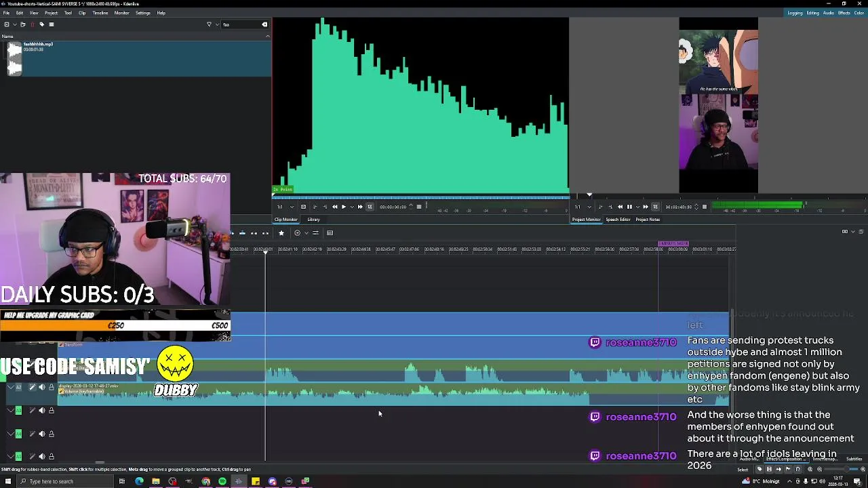Open the filter dropdown arrow beside funnel icon
Image resolution: width=868 pixels, height=488 pixels.
point(217,24)
